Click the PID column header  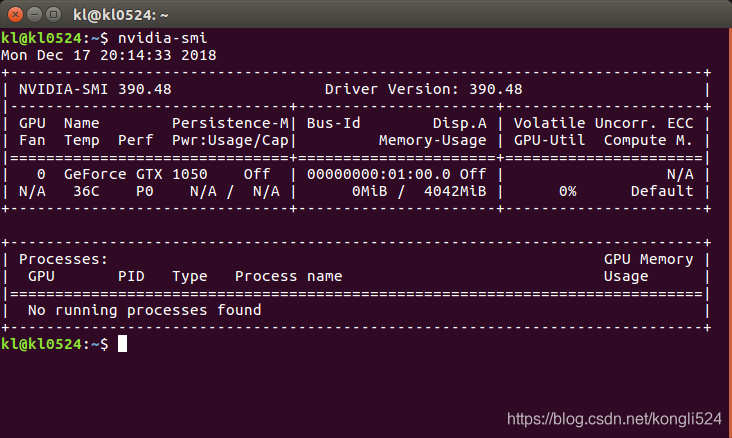coord(131,276)
